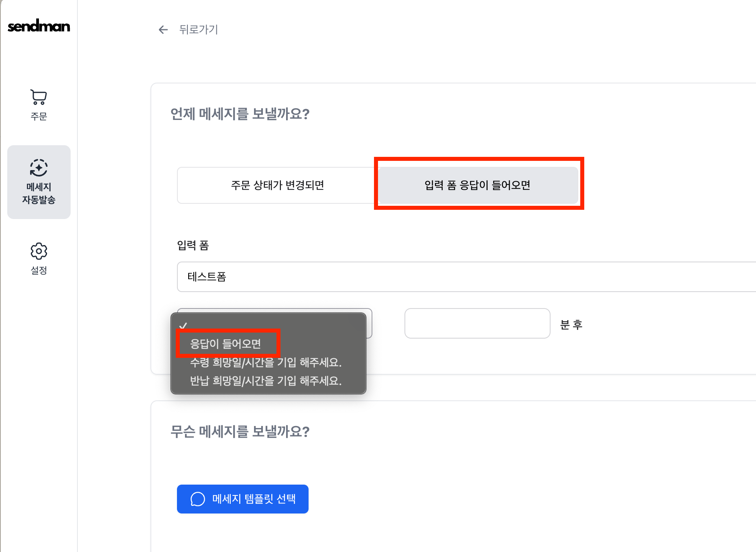Click the 메세지 템플릿 선택 button

click(243, 499)
